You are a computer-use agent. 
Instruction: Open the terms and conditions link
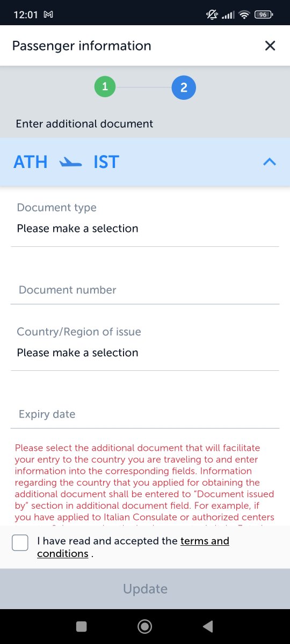click(133, 547)
